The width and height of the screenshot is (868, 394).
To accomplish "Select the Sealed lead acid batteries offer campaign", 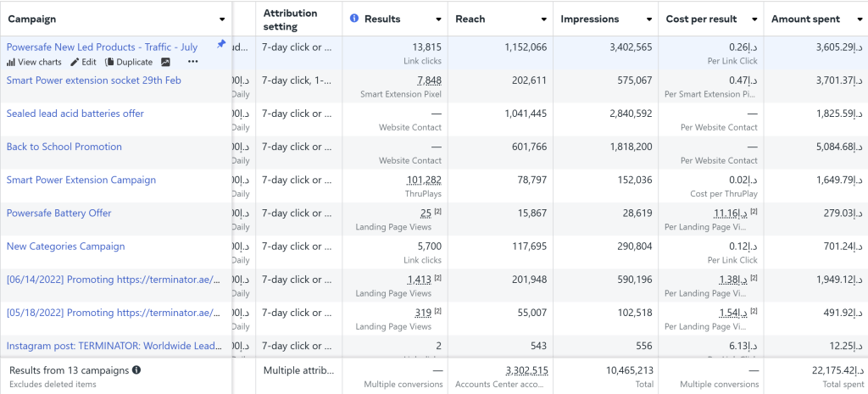I will tap(75, 114).
